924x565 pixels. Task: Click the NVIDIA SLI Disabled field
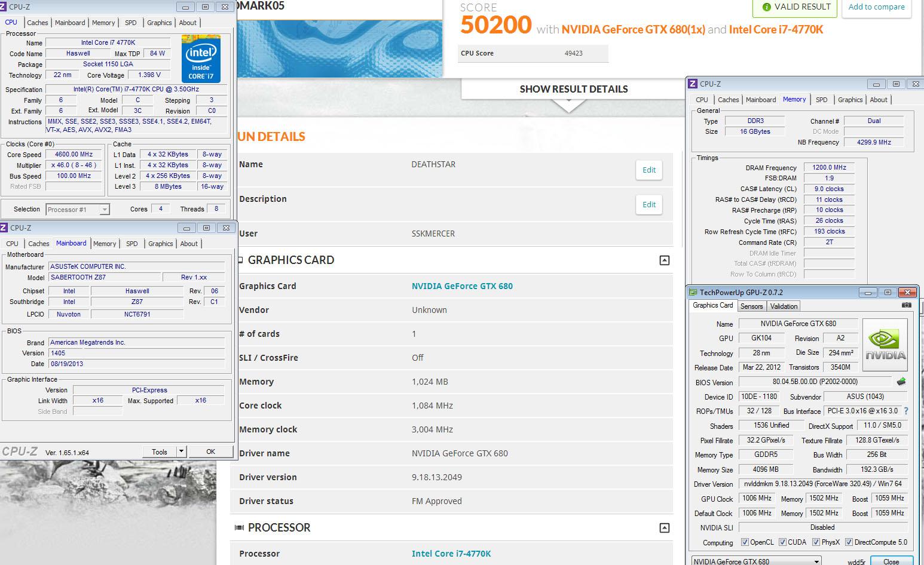822,527
